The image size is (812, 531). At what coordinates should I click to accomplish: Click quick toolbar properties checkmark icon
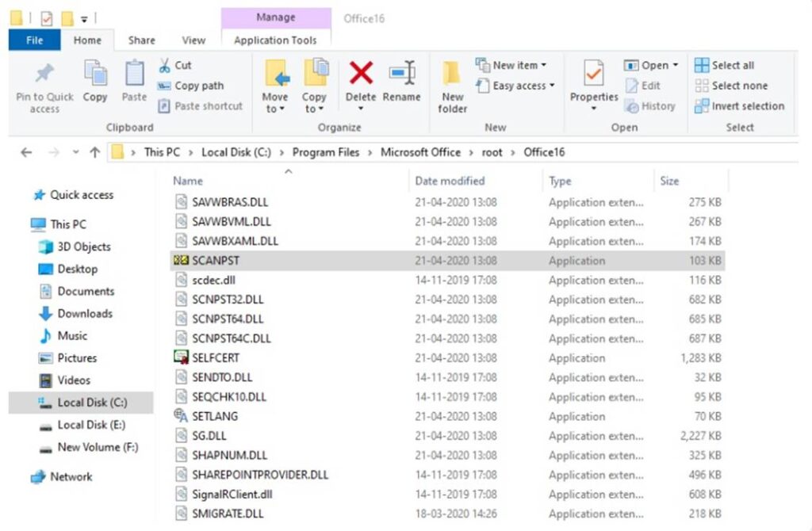pyautogui.click(x=47, y=19)
